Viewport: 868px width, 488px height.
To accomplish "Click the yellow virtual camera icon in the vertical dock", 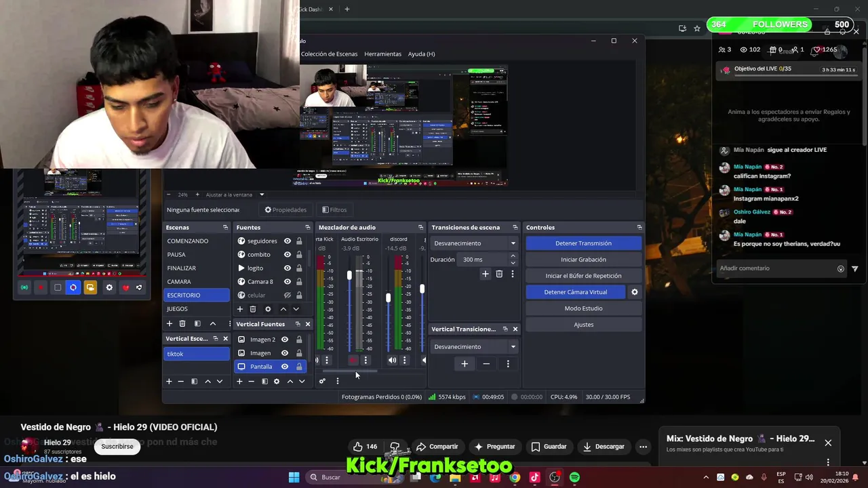I will (90, 287).
